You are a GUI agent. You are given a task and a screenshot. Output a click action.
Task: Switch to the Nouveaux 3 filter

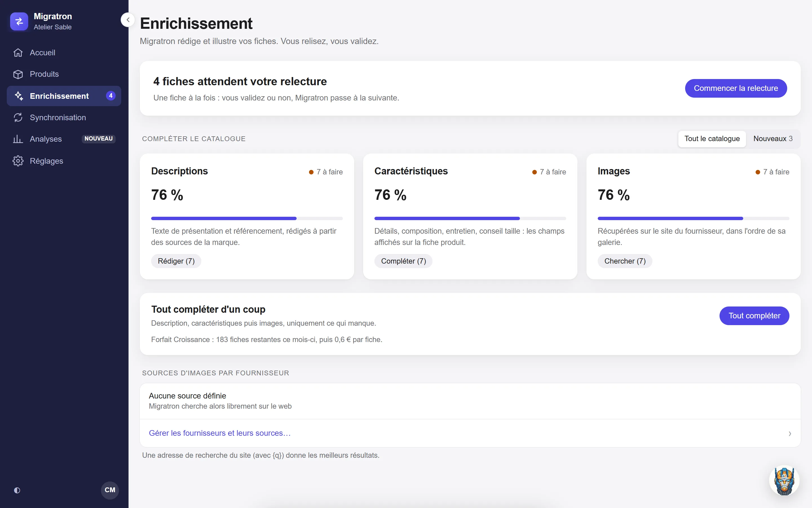coord(773,139)
